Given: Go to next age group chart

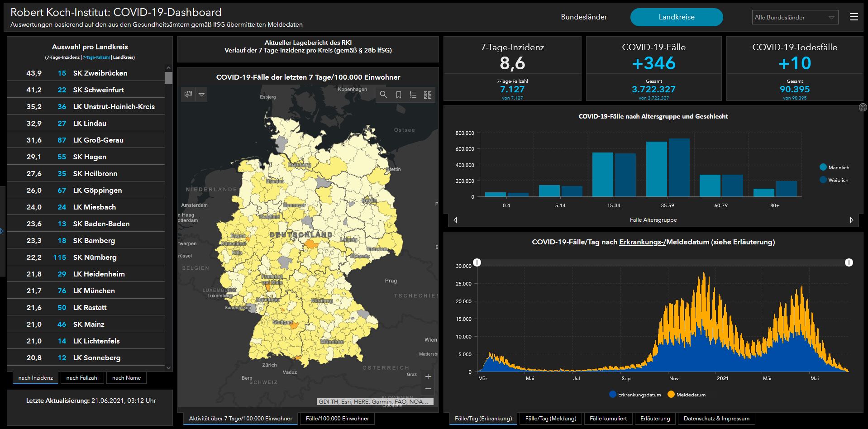Looking at the screenshot, I should (851, 220).
